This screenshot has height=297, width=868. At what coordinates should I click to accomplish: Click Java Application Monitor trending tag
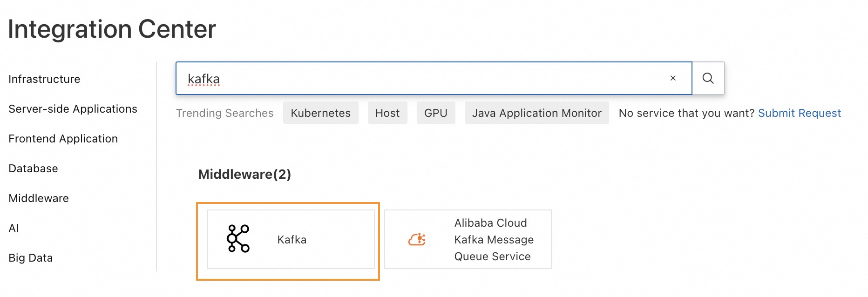[x=536, y=113]
